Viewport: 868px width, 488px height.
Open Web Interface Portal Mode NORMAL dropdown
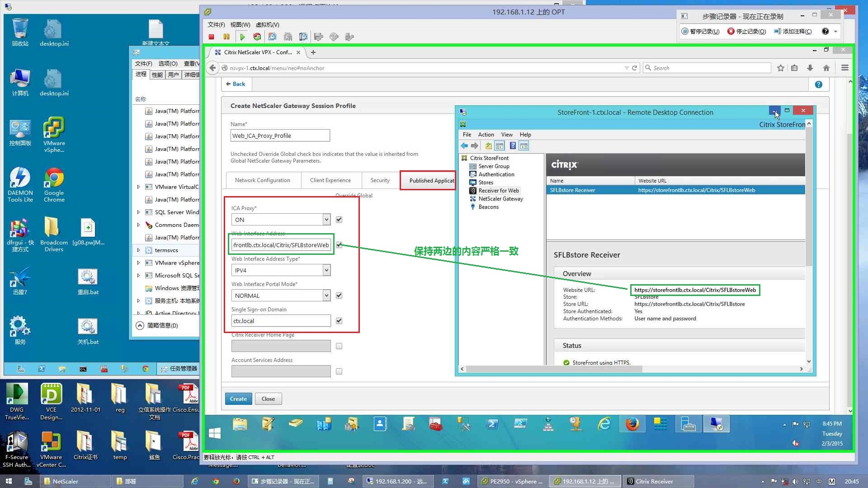click(x=281, y=296)
